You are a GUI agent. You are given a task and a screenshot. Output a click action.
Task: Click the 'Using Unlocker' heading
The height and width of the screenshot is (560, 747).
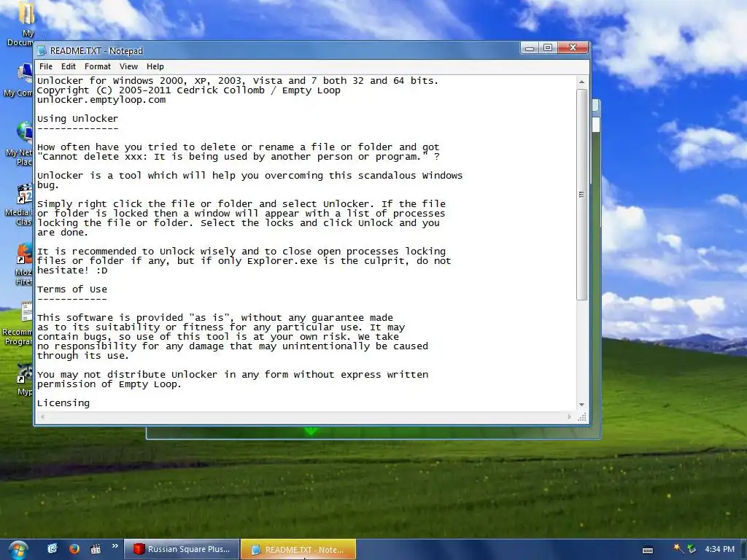(x=77, y=119)
